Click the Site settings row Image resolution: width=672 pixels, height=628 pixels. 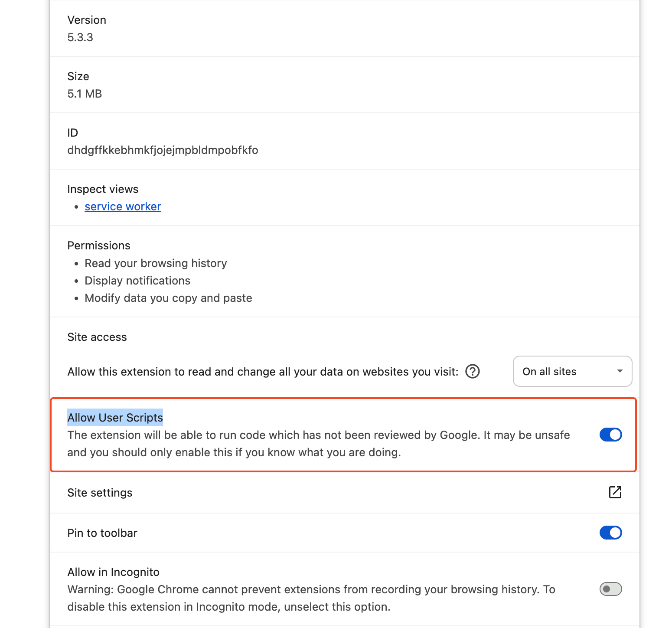pyautogui.click(x=100, y=493)
